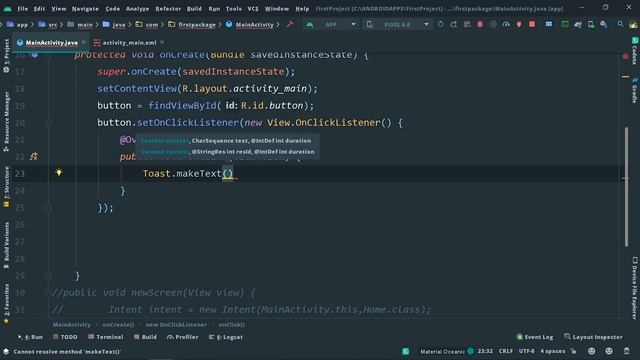Image resolution: width=640 pixels, height=360 pixels.
Task: Open the PIXEL device selector dropdown
Action: 398,24
